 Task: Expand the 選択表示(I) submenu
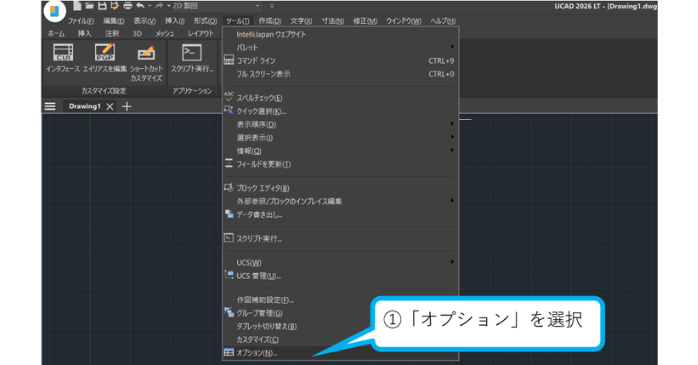pyautogui.click(x=341, y=138)
